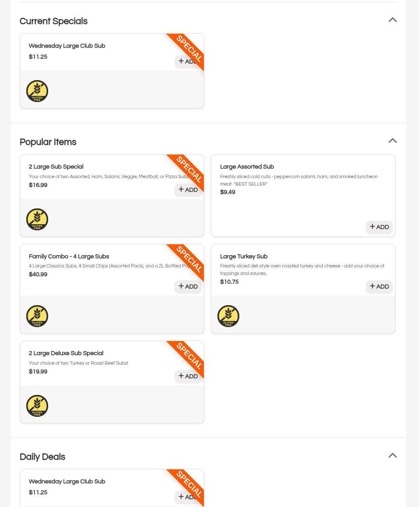
Task: Collapse the Current Specials section
Action: pos(392,20)
